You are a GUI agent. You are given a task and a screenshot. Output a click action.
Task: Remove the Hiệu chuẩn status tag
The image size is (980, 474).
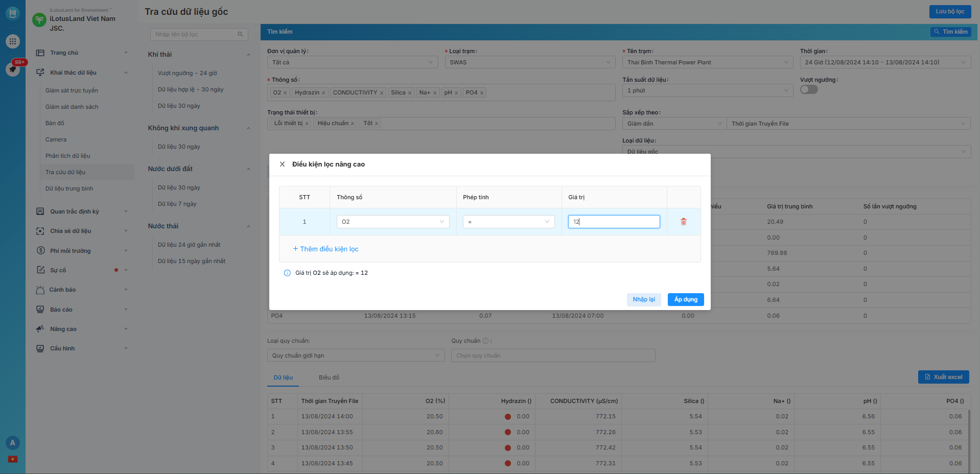coord(352,124)
